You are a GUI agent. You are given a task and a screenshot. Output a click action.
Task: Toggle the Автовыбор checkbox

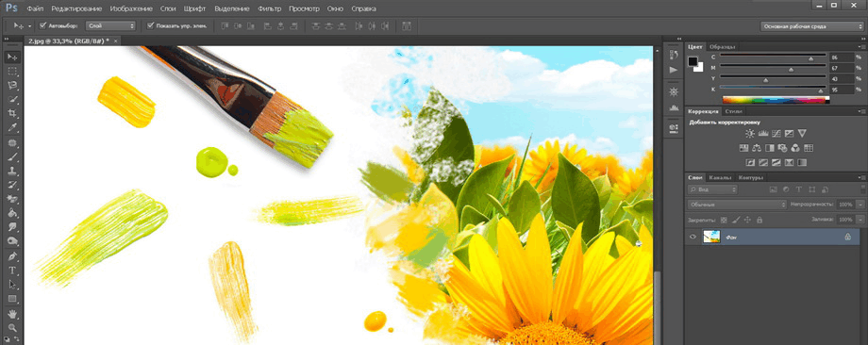click(43, 25)
